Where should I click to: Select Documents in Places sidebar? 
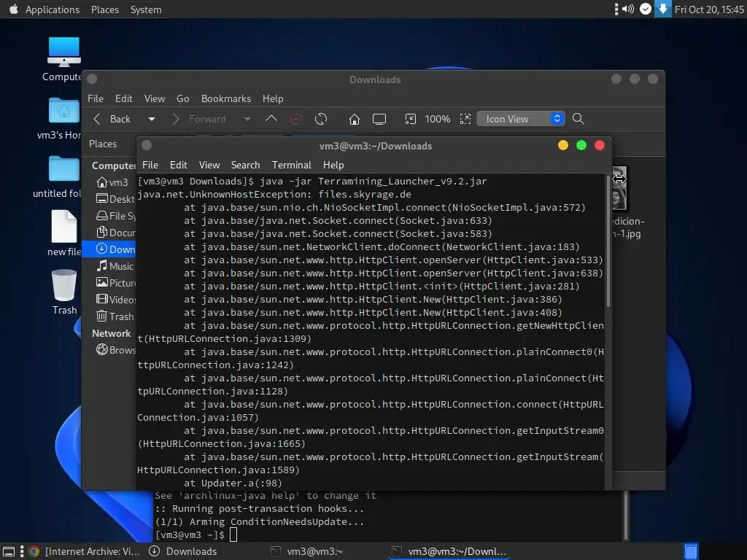(x=116, y=233)
